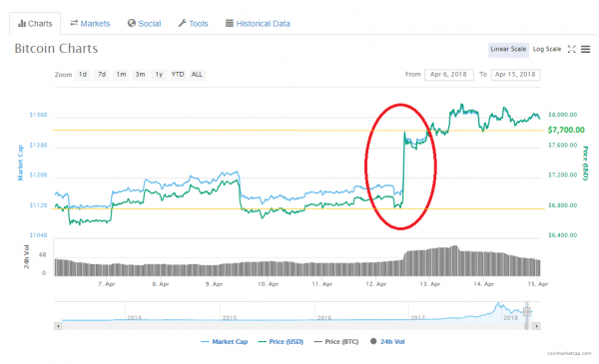599x364 pixels.
Task: Click the $8,000.00 axis label
Action: [x=562, y=115]
